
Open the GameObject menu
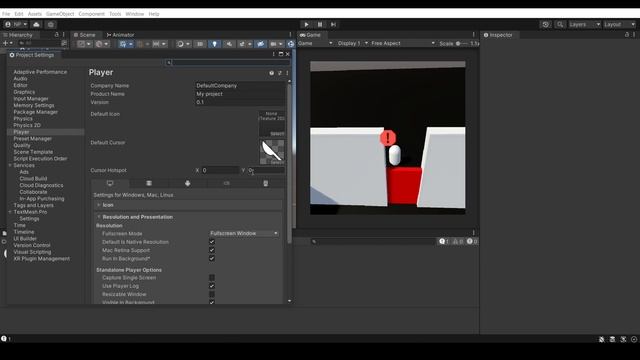(x=60, y=14)
